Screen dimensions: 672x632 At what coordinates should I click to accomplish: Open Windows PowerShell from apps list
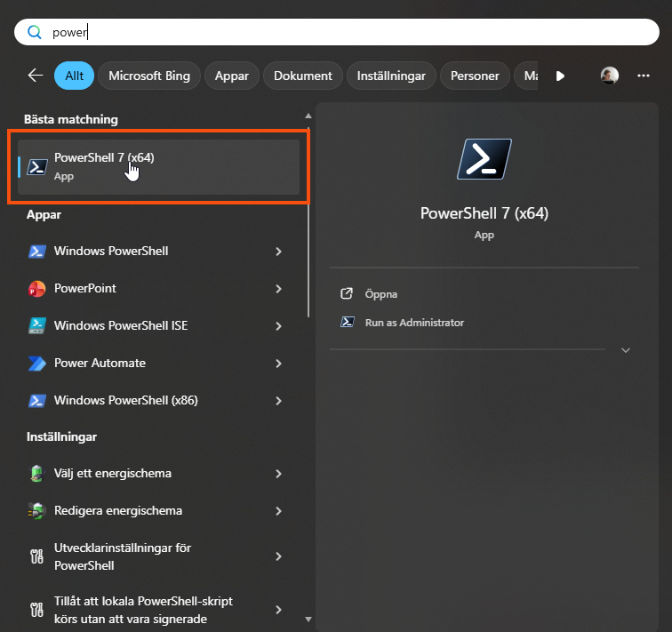[111, 252]
